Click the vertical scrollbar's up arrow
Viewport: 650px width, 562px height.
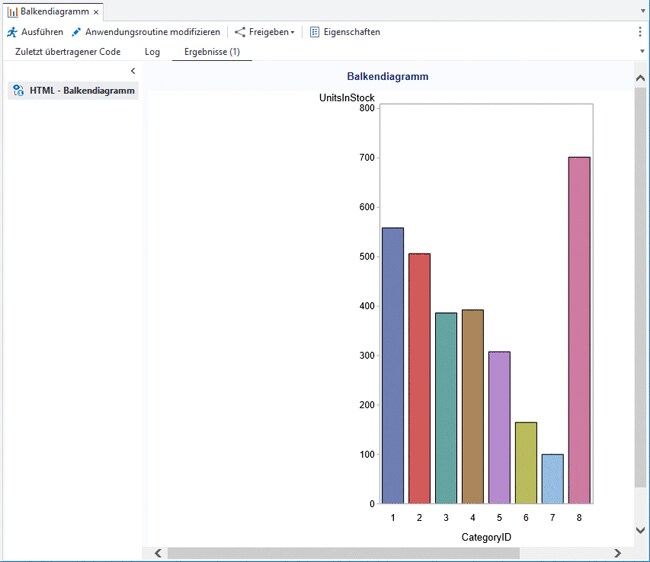tap(640, 78)
